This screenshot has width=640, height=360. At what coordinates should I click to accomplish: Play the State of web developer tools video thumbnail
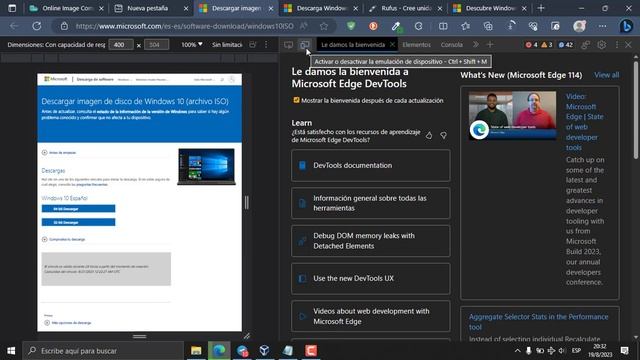512,116
